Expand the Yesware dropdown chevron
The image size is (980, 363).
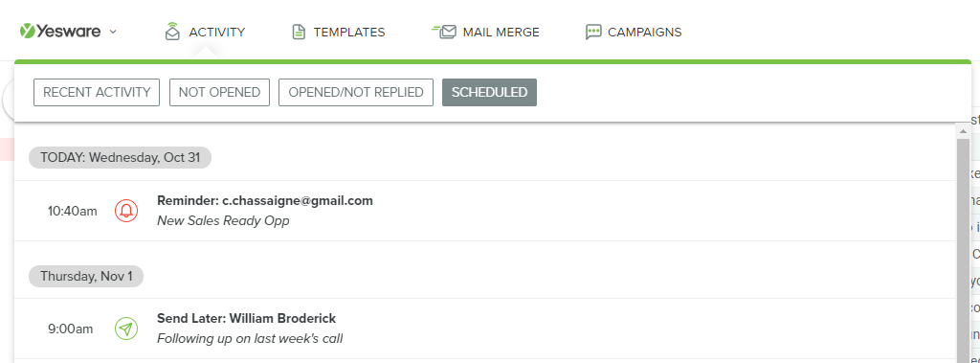click(x=113, y=32)
